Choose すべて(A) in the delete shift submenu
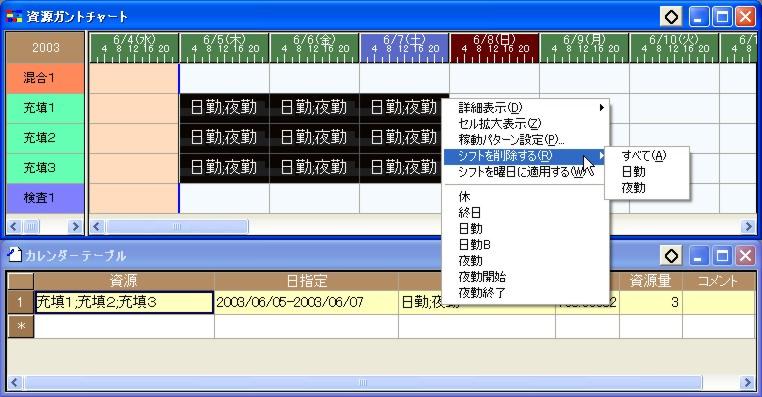 pyautogui.click(x=644, y=155)
